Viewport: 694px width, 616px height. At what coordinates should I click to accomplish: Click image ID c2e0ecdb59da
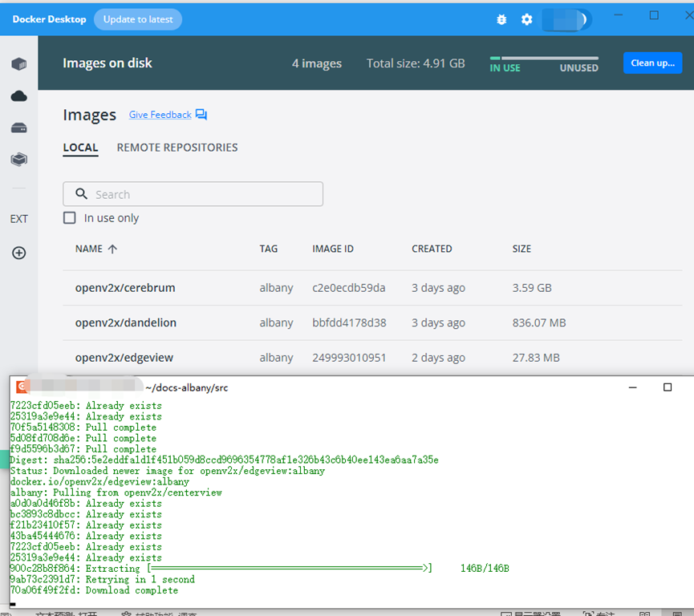349,288
